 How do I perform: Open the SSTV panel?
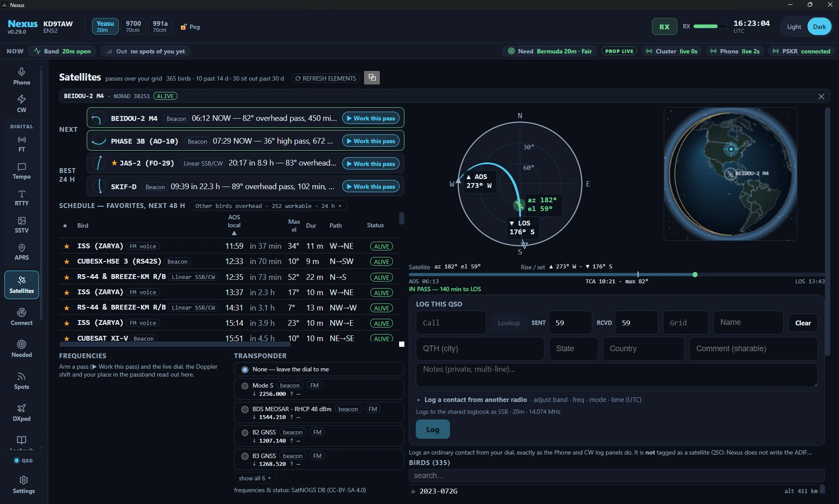pos(21,225)
